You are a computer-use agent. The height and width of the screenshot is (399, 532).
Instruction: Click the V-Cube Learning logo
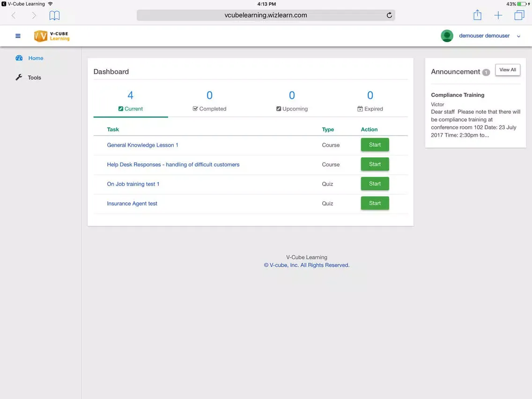(52, 36)
